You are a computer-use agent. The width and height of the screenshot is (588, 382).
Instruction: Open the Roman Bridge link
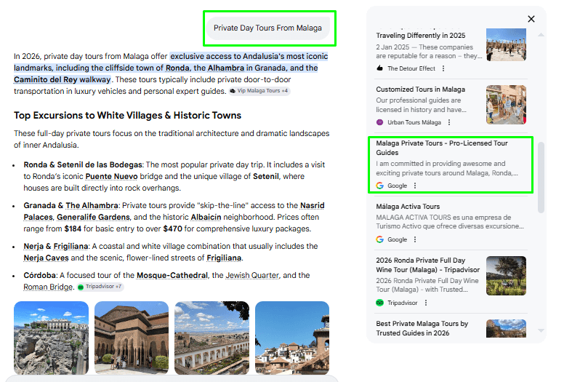click(x=49, y=287)
